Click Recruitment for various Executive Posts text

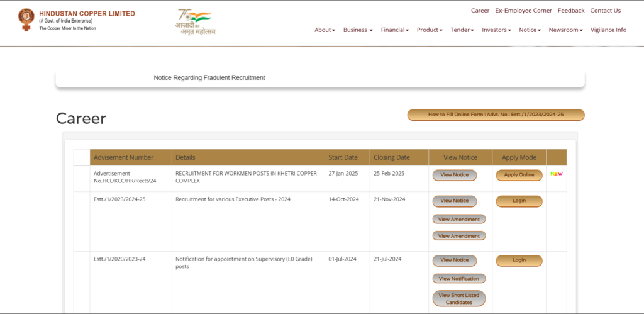[x=233, y=199]
